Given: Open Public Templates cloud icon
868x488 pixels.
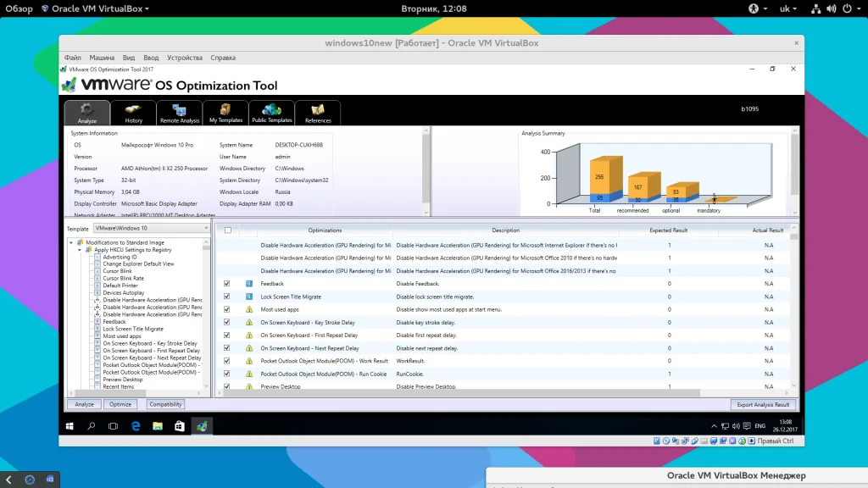Looking at the screenshot, I should pos(271,109).
